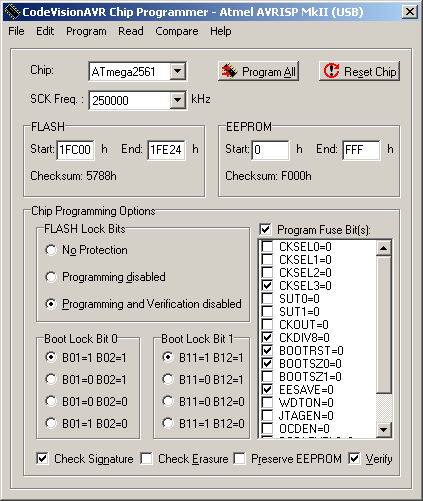Screen dimensions: 423x501
Task: Click the FLASH End address field
Action: coord(166,150)
